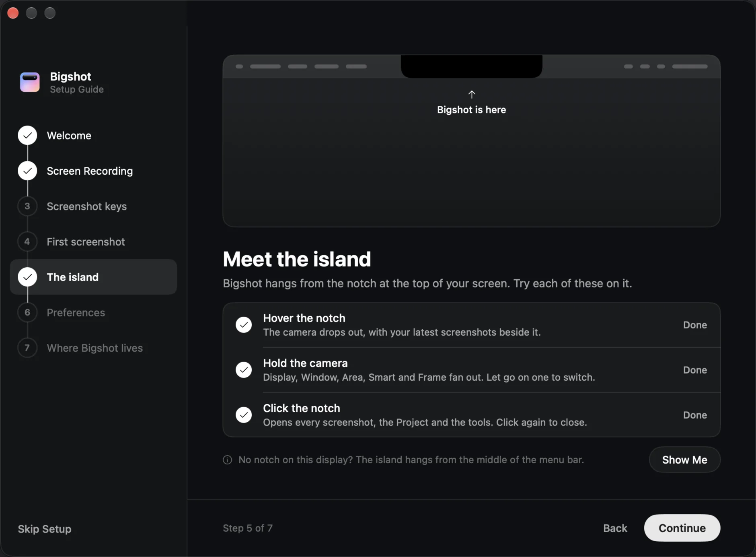
Task: Click the 'Hover the notch' title
Action: click(x=304, y=318)
